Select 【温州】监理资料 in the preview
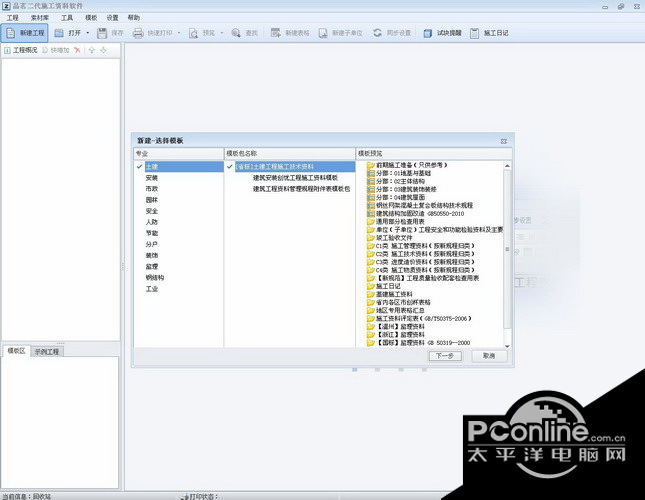Image resolution: width=645 pixels, height=500 pixels. click(x=400, y=326)
